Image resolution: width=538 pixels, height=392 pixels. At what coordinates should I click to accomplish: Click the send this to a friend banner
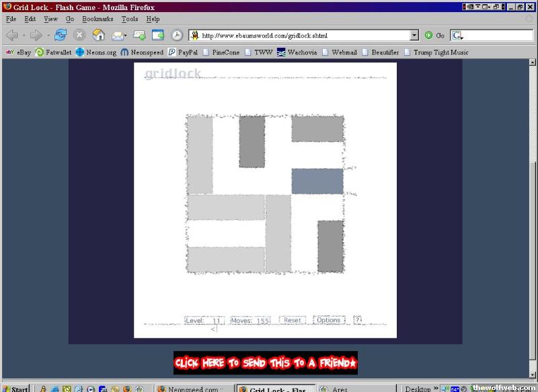[265, 363]
